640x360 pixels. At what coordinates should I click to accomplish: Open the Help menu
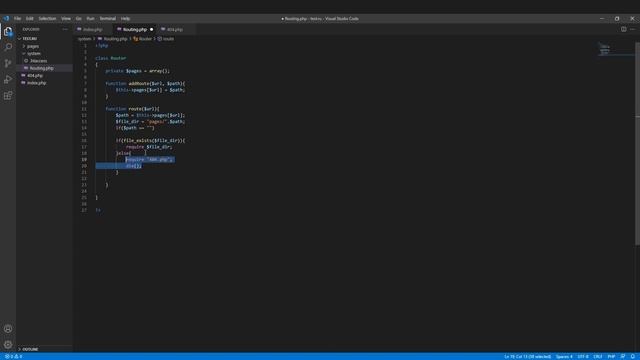tap(125, 18)
